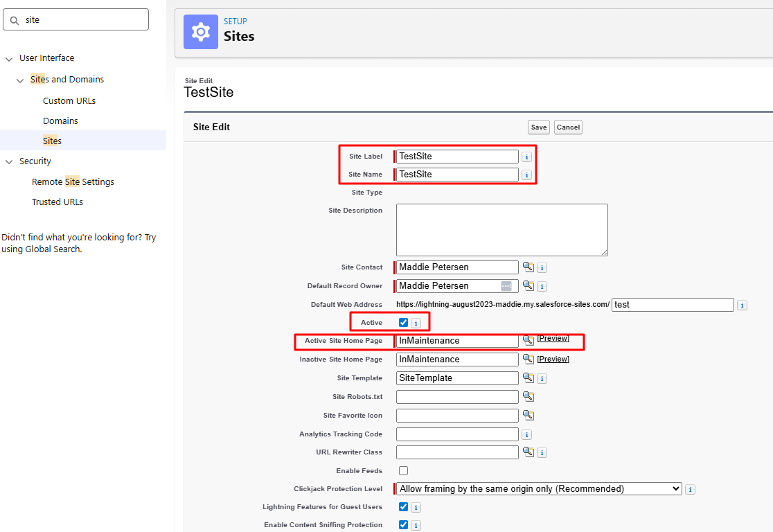Click the Inactive Site Home Page field
Viewport: 773px width, 532px height.
coord(457,360)
